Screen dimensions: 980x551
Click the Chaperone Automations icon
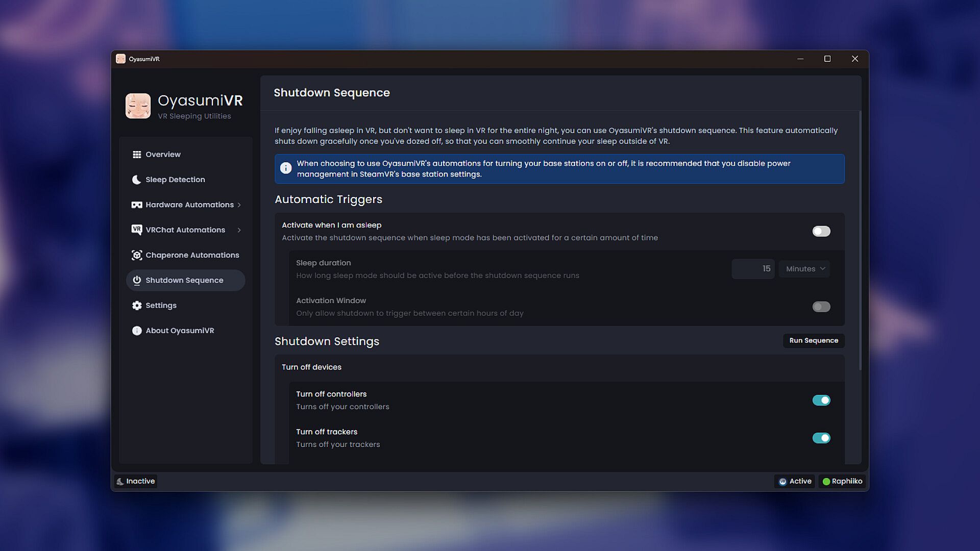tap(136, 255)
